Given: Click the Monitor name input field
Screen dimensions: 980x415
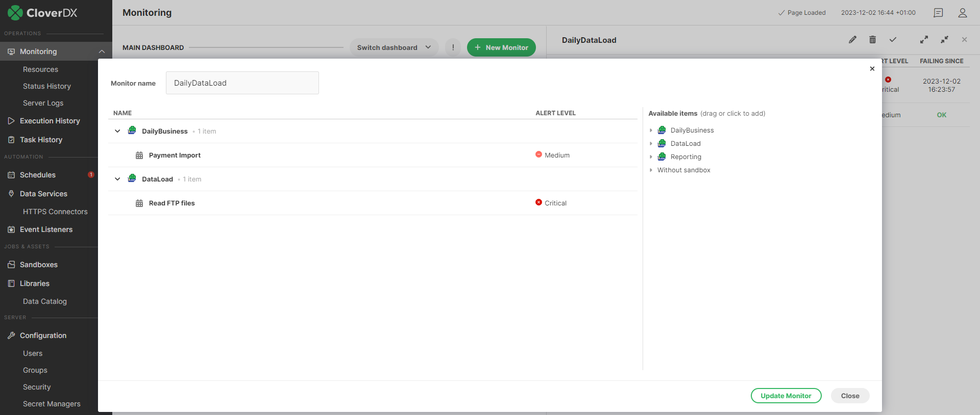Looking at the screenshot, I should point(242,83).
